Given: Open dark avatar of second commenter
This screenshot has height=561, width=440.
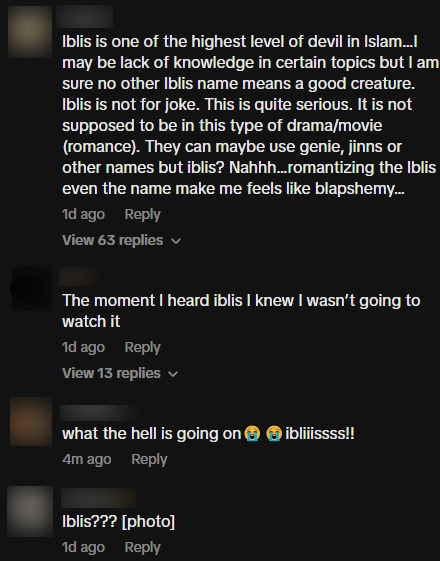Looking at the screenshot, I should (31, 288).
